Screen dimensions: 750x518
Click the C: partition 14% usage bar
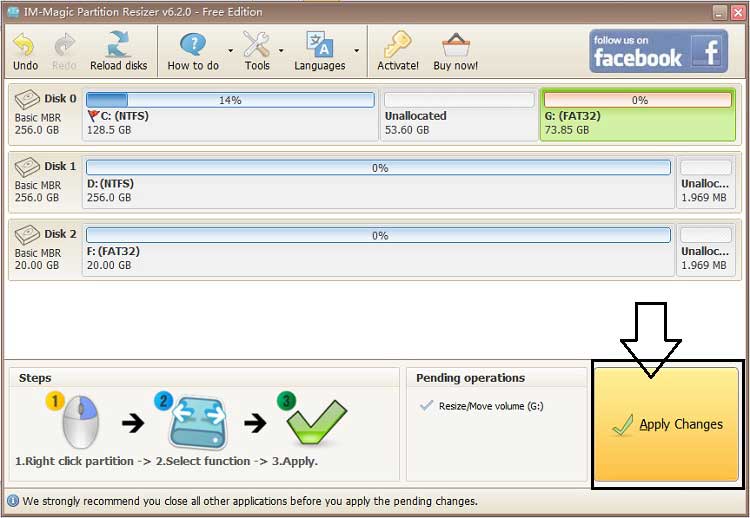point(230,100)
